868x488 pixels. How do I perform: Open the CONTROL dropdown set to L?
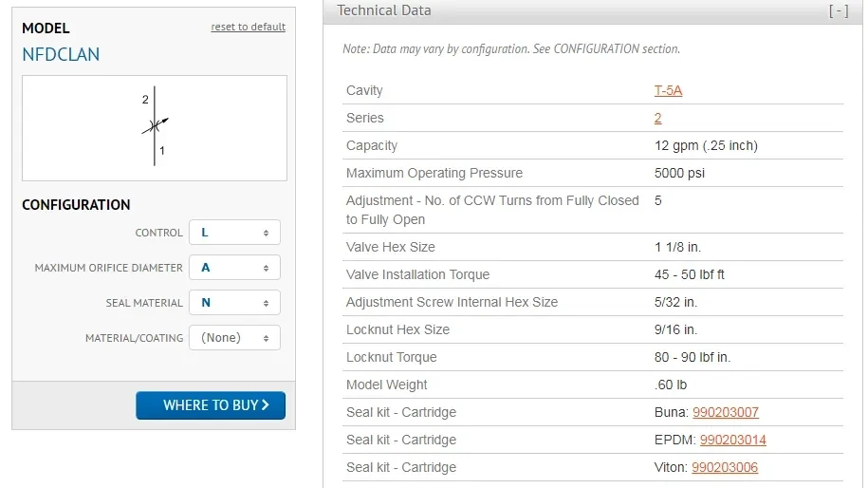[x=234, y=233]
